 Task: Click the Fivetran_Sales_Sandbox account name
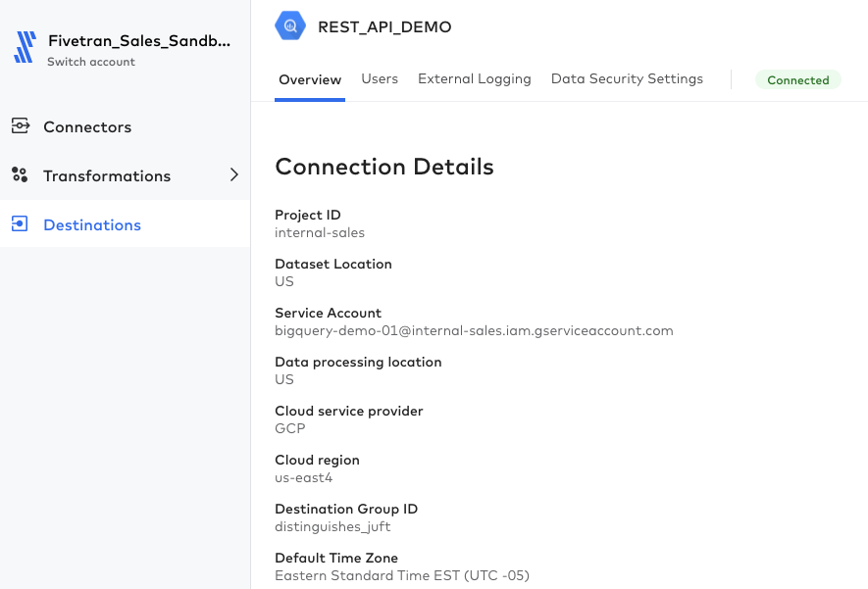coord(139,41)
